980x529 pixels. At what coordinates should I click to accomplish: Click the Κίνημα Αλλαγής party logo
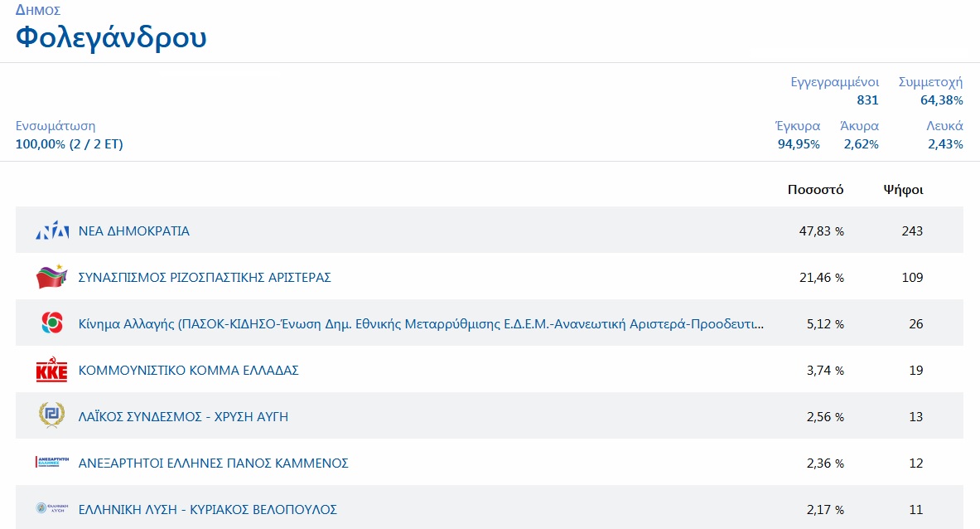tap(52, 323)
